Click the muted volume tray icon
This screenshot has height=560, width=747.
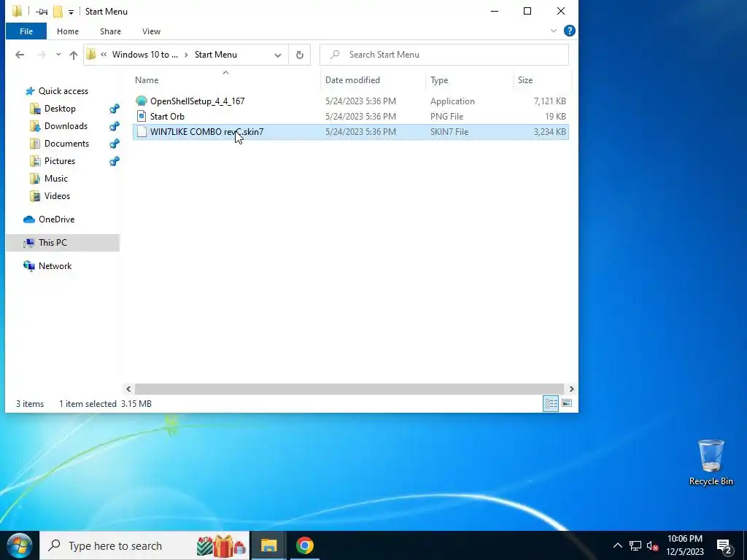pyautogui.click(x=652, y=545)
